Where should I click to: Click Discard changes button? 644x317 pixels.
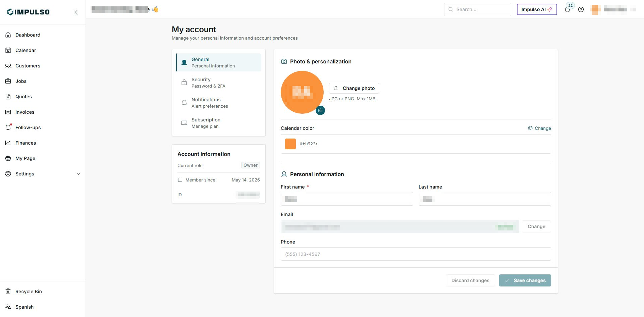(x=470, y=280)
